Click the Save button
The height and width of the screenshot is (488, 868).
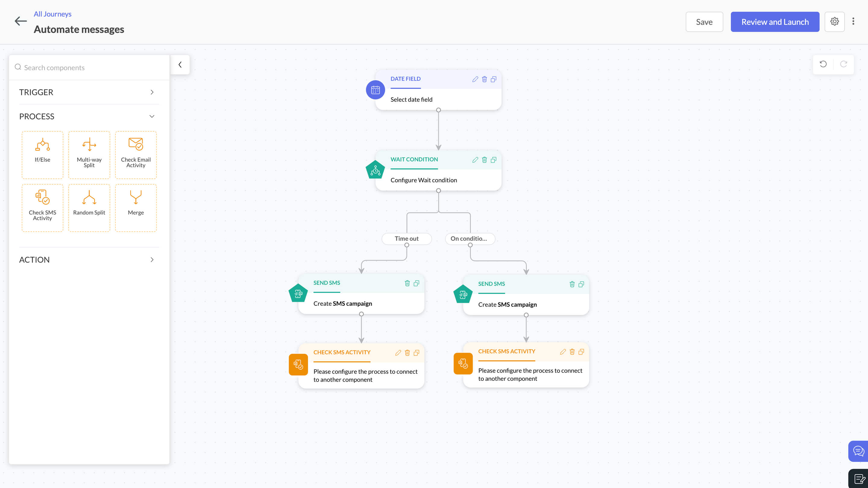pos(704,22)
